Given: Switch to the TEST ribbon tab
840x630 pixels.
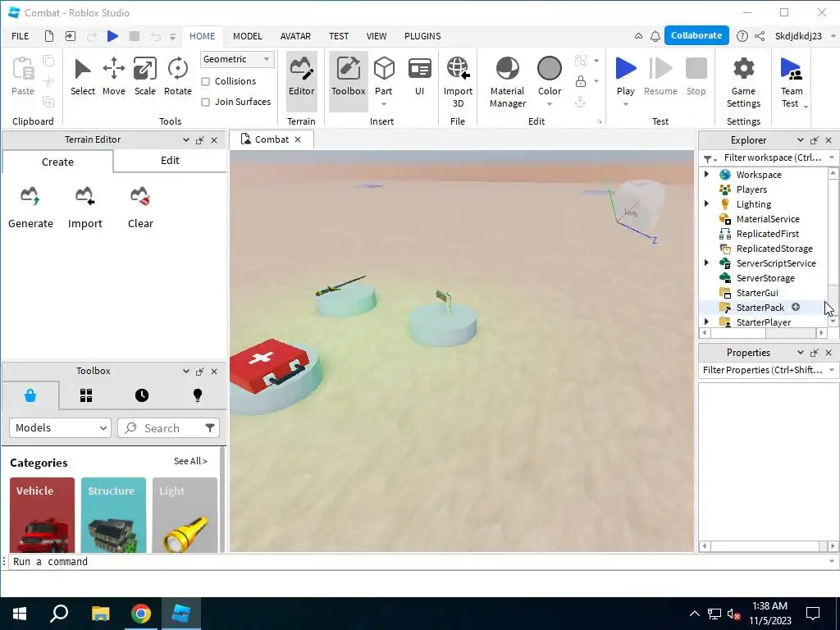Looking at the screenshot, I should (339, 36).
